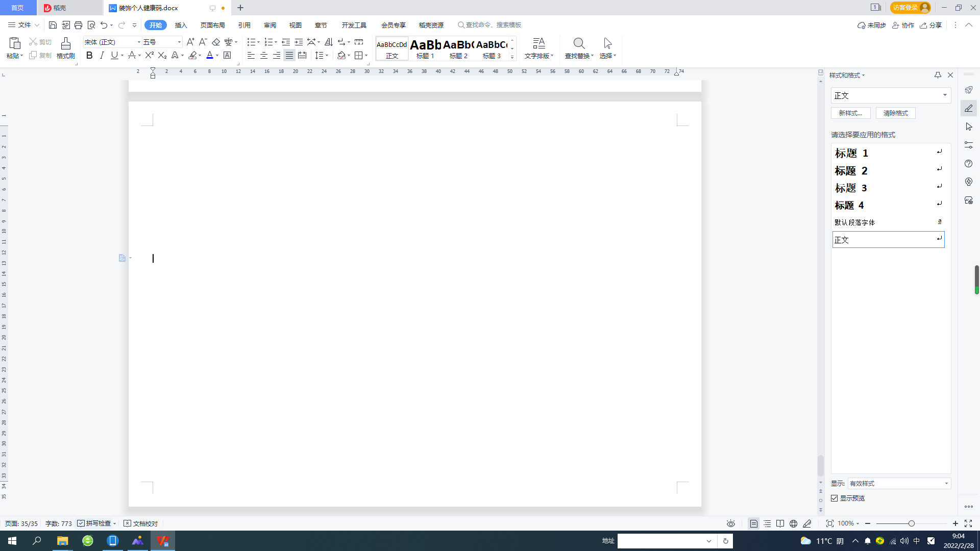Toggle page layout view in status bar
980x551 pixels.
(x=753, y=523)
